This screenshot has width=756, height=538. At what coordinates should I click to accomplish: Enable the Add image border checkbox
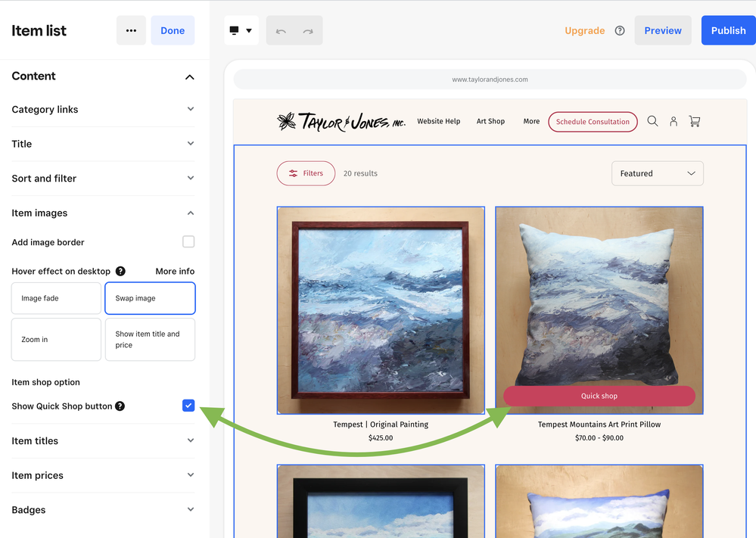pos(188,242)
